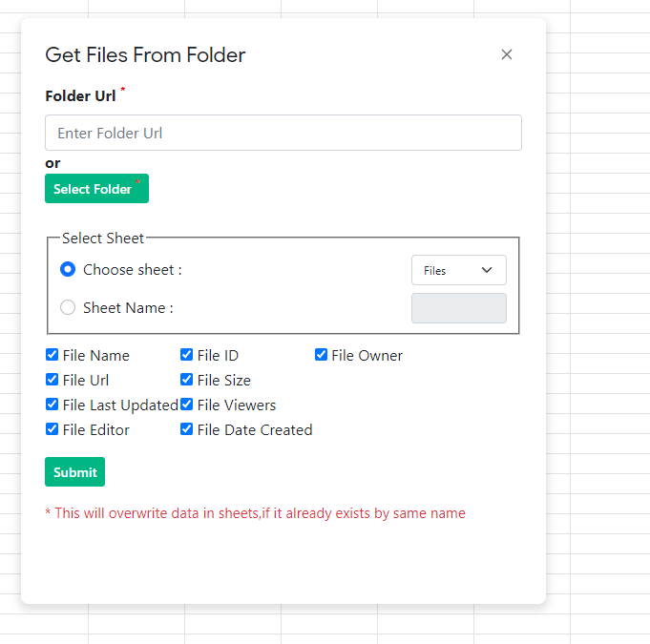Disable the File Viewers checkbox
This screenshot has width=650, height=644.
tap(187, 405)
